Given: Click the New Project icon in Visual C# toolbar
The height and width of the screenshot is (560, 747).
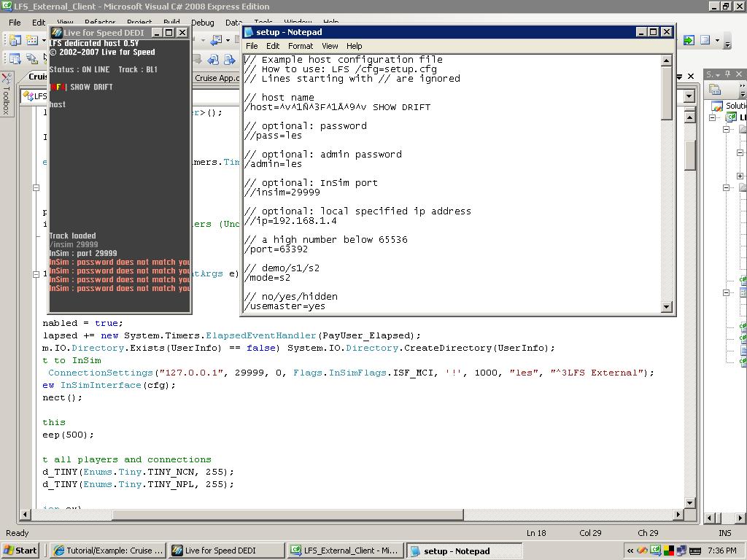Looking at the screenshot, I should [x=15, y=40].
